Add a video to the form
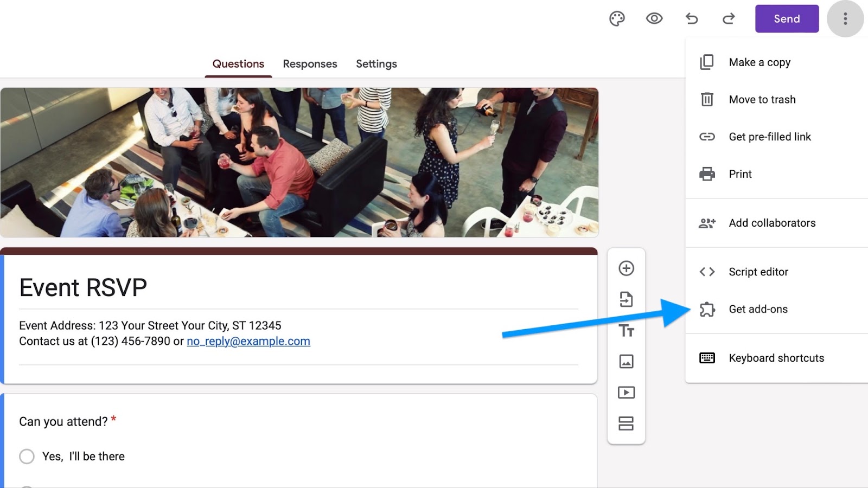 pyautogui.click(x=626, y=393)
